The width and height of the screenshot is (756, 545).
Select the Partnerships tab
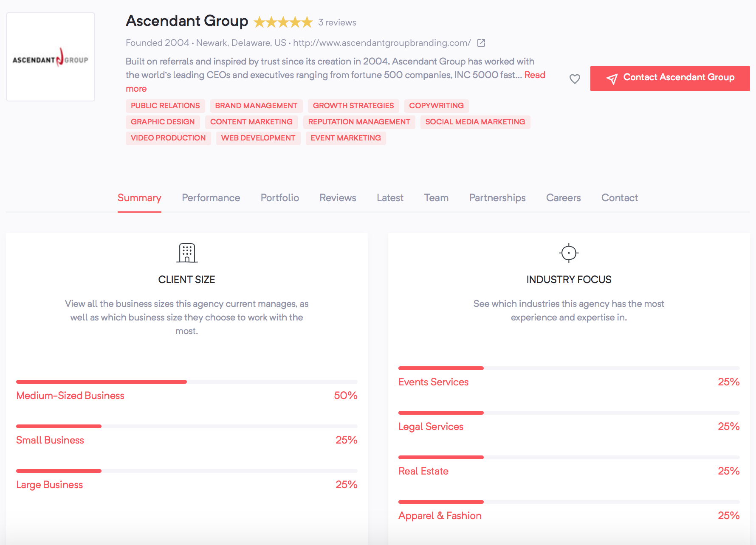497,198
